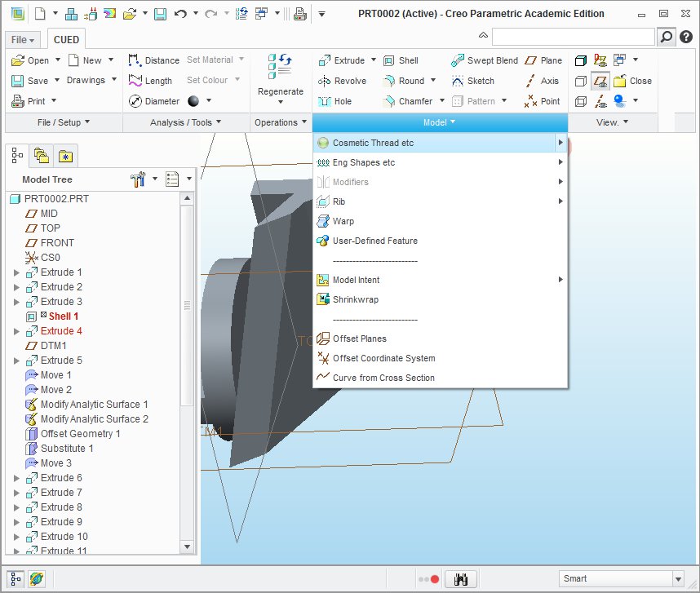The width and height of the screenshot is (700, 593).
Task: Choose Curve from Cross Section entry
Action: coord(440,378)
